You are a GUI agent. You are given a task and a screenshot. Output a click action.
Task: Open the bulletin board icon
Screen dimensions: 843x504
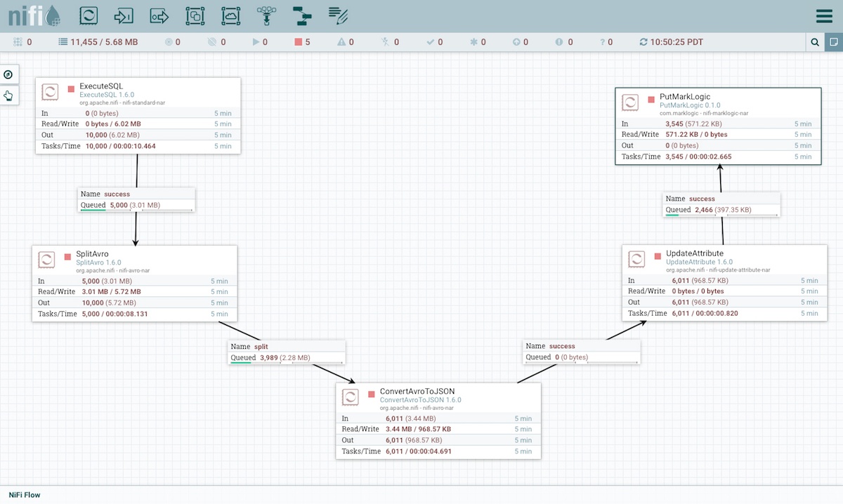point(833,42)
